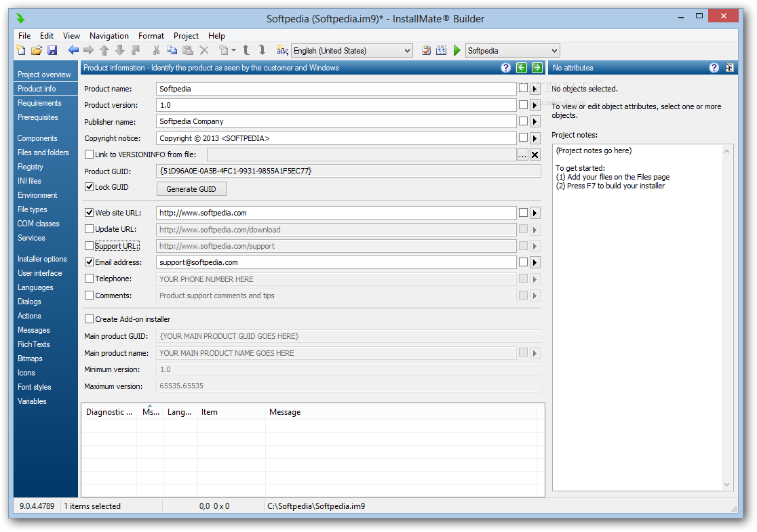The image size is (757, 532).
Task: Open the New item dropdown arrow
Action: coord(233,50)
